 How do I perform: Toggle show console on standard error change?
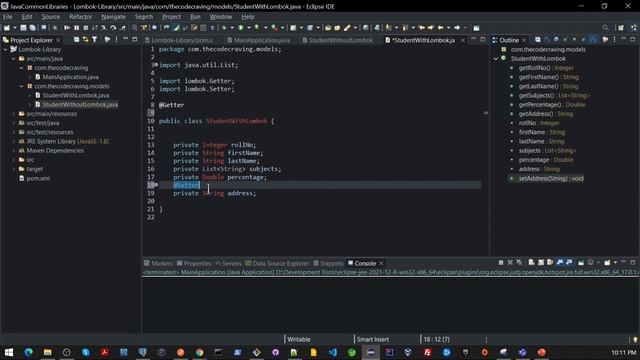click(569, 262)
